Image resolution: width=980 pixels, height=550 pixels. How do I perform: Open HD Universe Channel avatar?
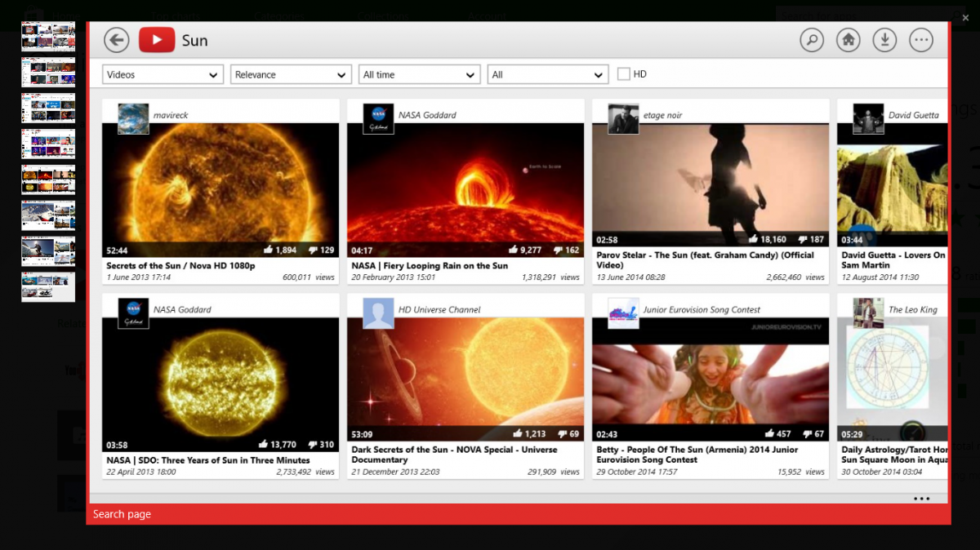point(379,313)
